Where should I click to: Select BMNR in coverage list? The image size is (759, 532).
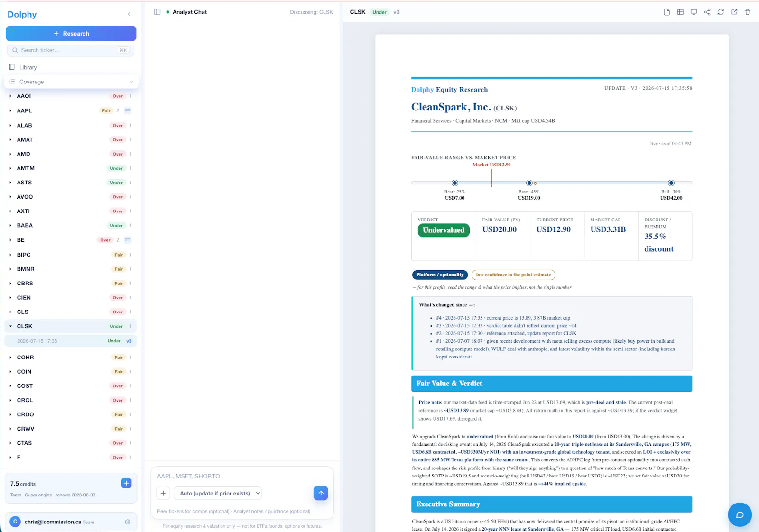(x=71, y=269)
